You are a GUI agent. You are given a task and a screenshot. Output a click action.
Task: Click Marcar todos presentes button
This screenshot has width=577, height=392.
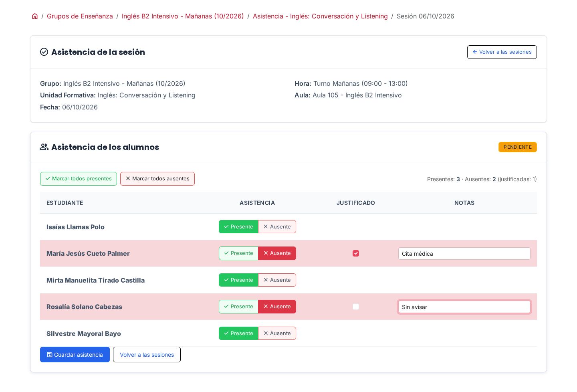pos(79,179)
